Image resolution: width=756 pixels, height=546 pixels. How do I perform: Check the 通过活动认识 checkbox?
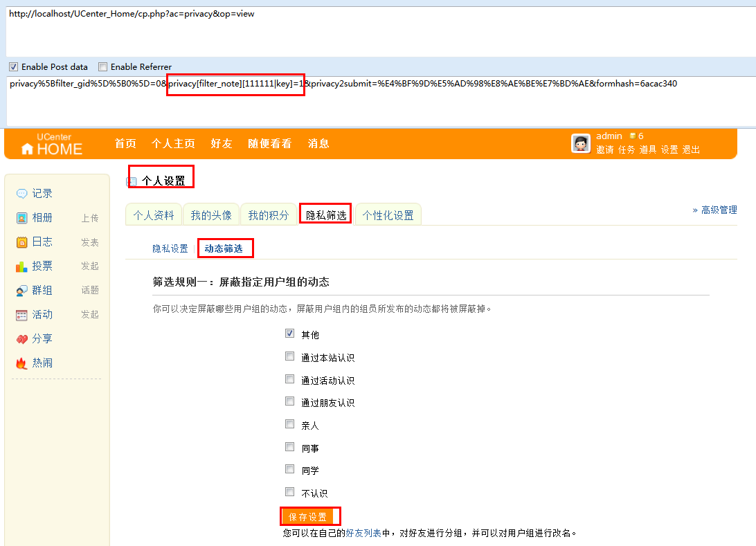289,379
